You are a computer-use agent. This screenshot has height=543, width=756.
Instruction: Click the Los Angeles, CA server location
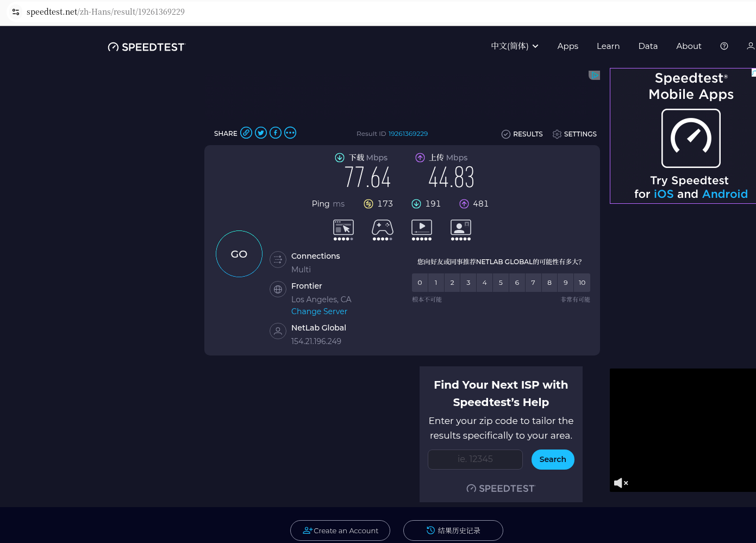tap(321, 299)
